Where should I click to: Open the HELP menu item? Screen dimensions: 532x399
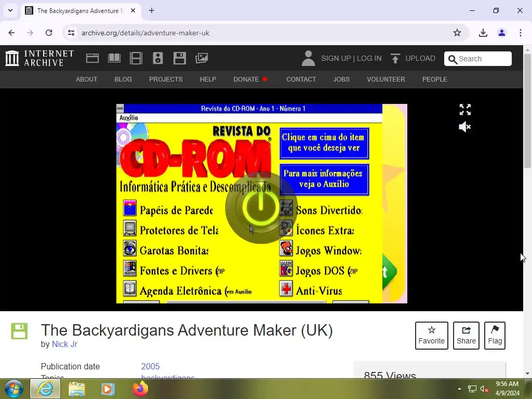pyautogui.click(x=208, y=79)
